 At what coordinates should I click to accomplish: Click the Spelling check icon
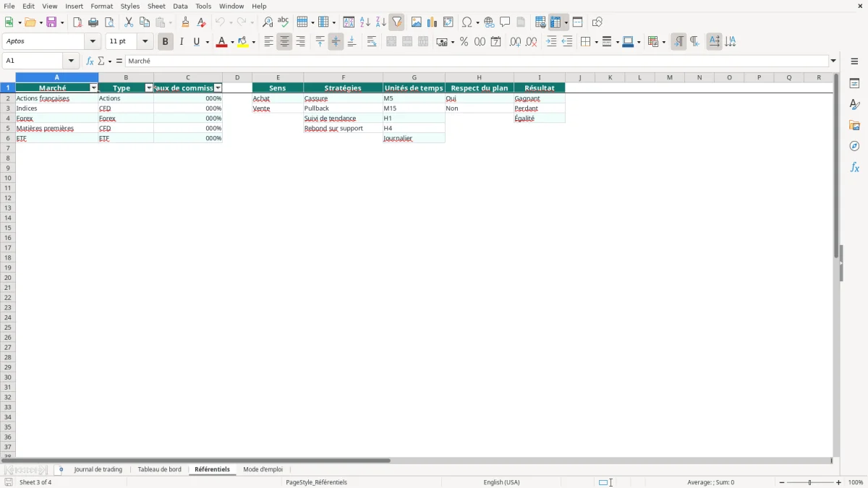point(284,22)
